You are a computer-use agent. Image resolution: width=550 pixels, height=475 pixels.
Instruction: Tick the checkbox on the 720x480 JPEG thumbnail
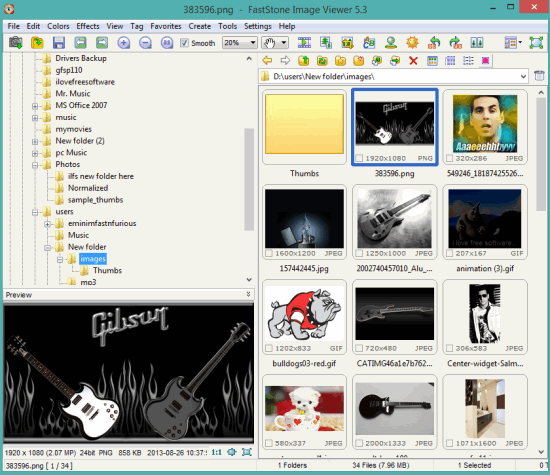point(359,348)
